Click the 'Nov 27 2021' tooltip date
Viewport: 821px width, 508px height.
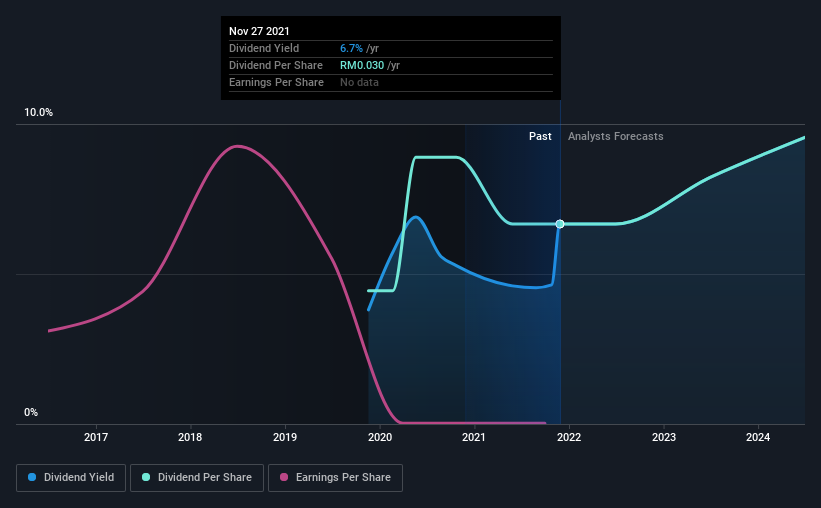(259, 31)
